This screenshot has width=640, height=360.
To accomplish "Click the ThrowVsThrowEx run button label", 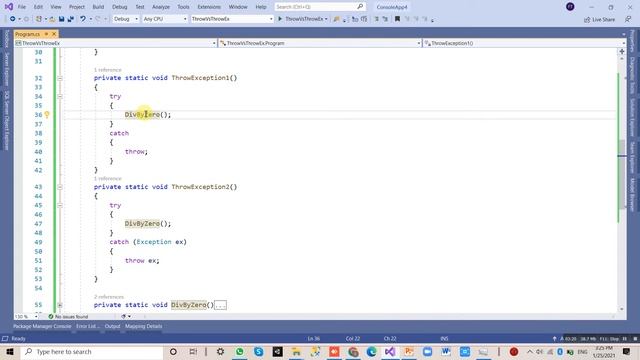I will coord(304,19).
